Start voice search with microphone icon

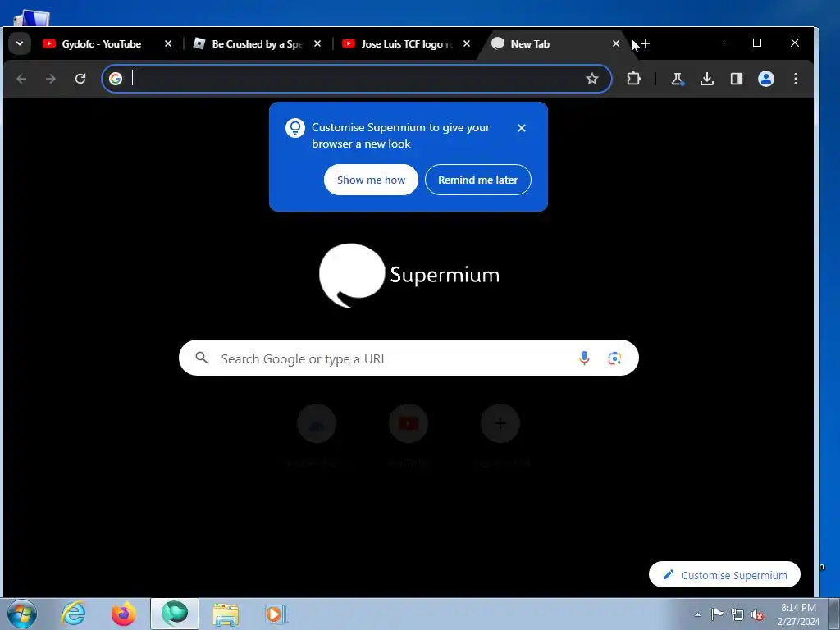584,358
